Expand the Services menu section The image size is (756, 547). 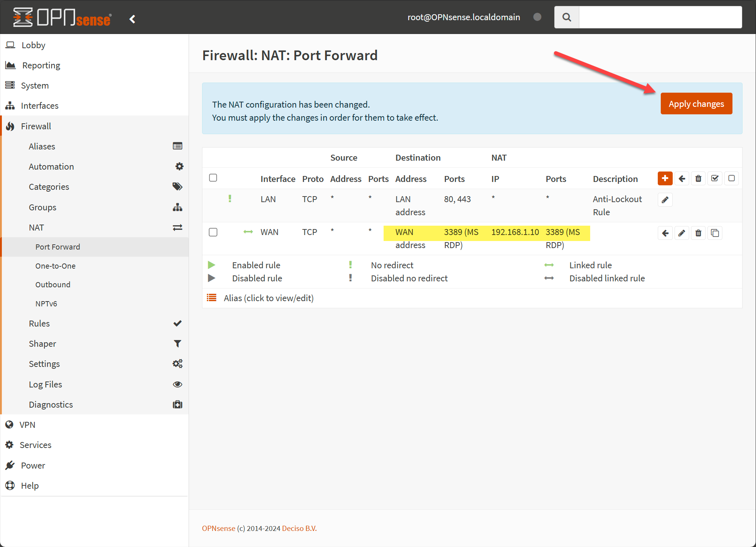[x=35, y=445]
